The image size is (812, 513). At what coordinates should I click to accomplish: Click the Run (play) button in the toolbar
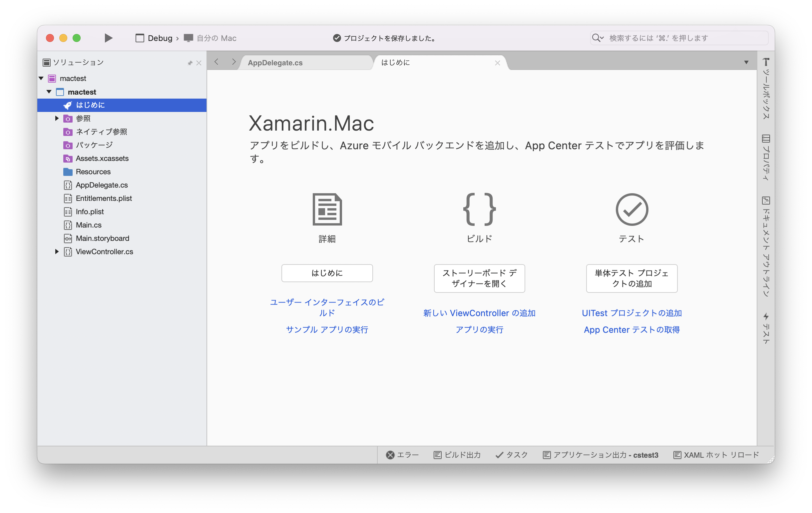(108, 38)
